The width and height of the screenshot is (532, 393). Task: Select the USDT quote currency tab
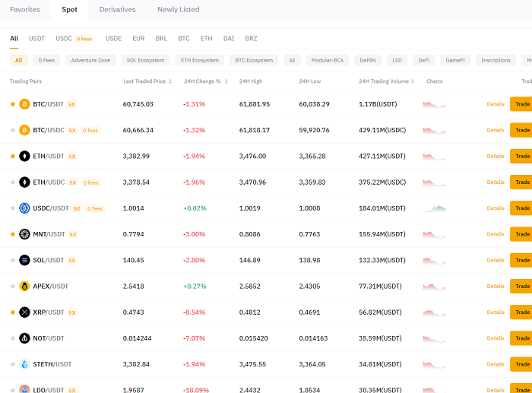point(36,38)
